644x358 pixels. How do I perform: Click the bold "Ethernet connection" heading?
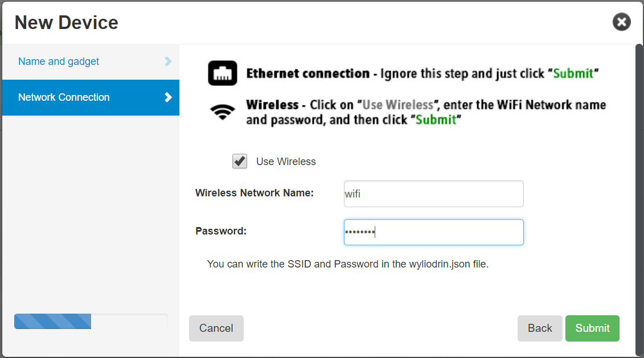[x=307, y=73]
